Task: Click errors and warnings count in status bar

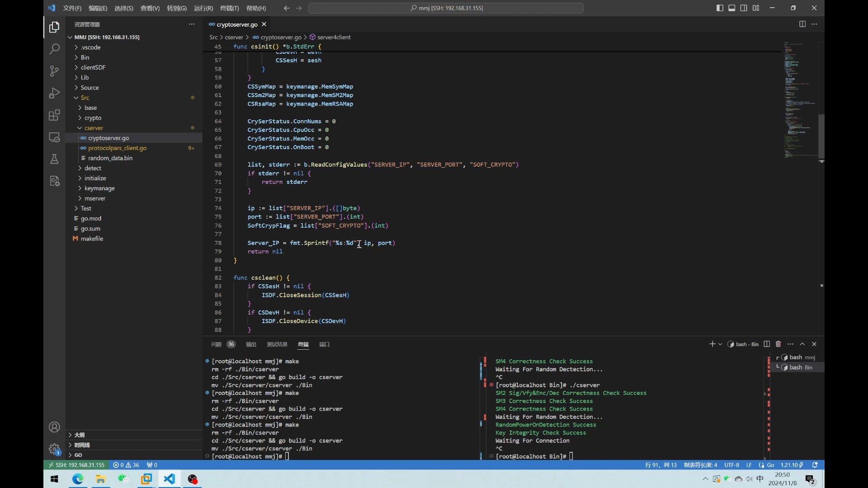Action: tap(126, 465)
